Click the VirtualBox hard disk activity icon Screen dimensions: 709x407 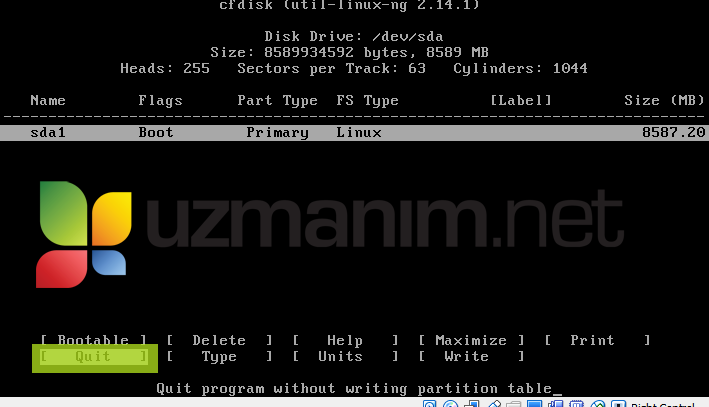tap(429, 404)
